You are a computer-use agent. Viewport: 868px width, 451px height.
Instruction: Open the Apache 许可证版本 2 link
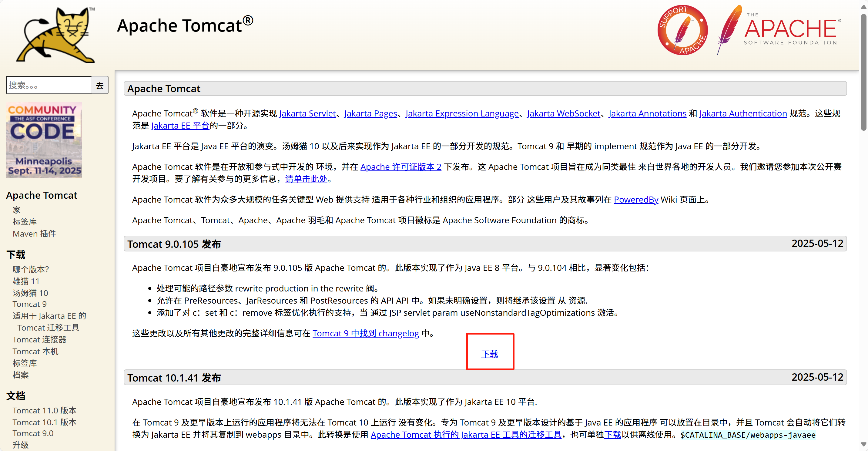click(x=400, y=167)
